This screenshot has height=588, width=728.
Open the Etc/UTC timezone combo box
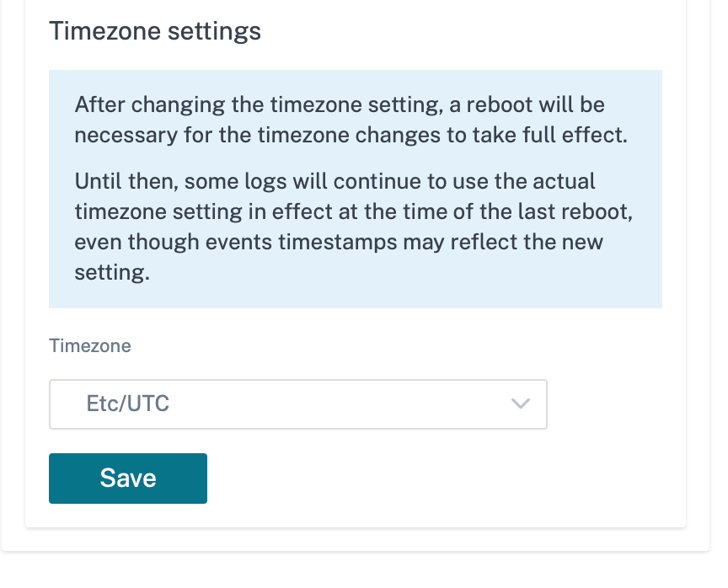(298, 404)
